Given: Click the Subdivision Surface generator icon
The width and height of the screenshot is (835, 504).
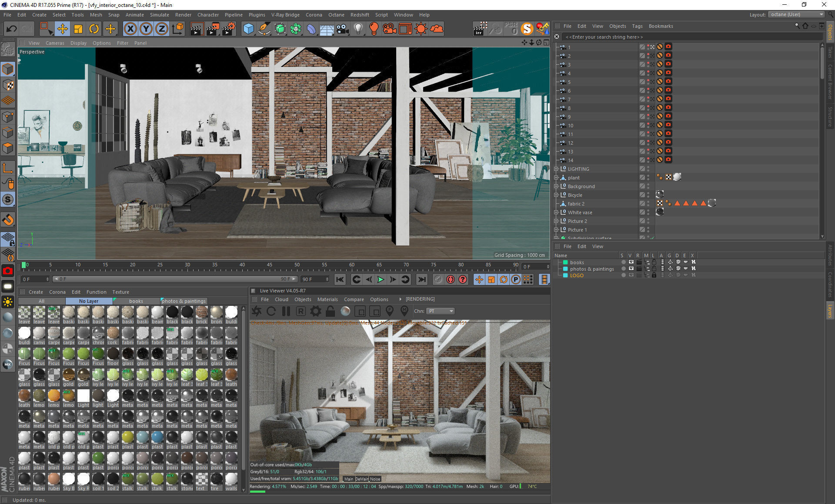Looking at the screenshot, I should [x=280, y=29].
